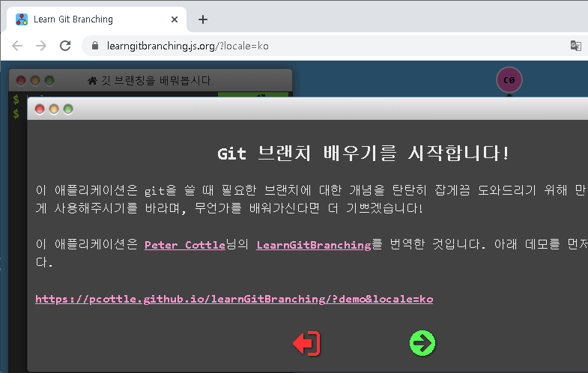Open the LearnGitBranching link
This screenshot has width=588, height=373.
[x=314, y=245]
